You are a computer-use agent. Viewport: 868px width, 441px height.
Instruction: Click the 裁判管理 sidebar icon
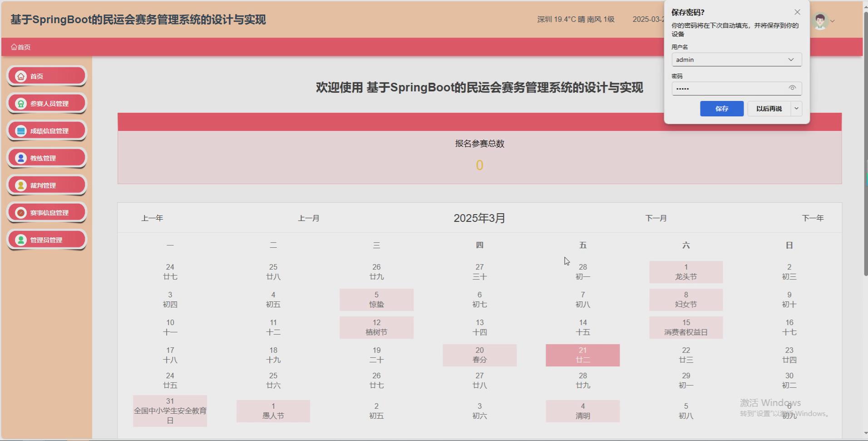click(20, 185)
